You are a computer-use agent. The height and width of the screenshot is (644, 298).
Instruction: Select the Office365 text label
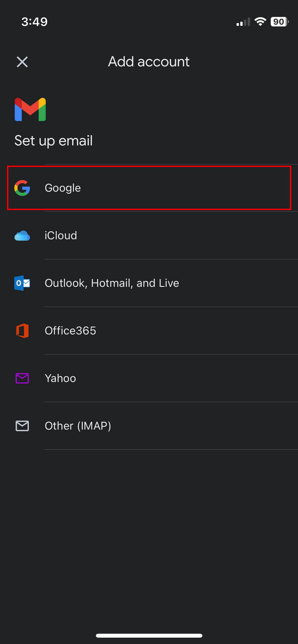coord(71,331)
